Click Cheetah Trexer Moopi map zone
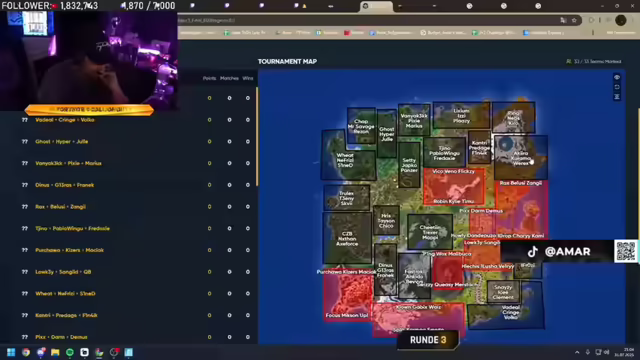This screenshot has width=640, height=360. point(430,232)
